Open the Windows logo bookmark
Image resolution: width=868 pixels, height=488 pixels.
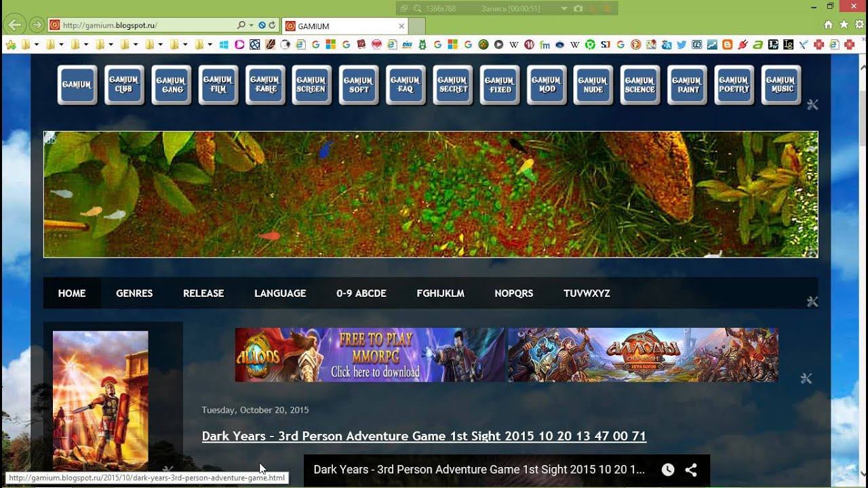(x=224, y=45)
